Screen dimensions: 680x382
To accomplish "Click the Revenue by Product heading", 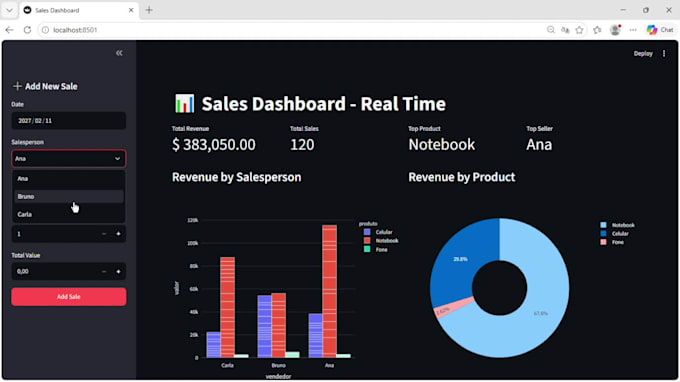I will (x=461, y=177).
